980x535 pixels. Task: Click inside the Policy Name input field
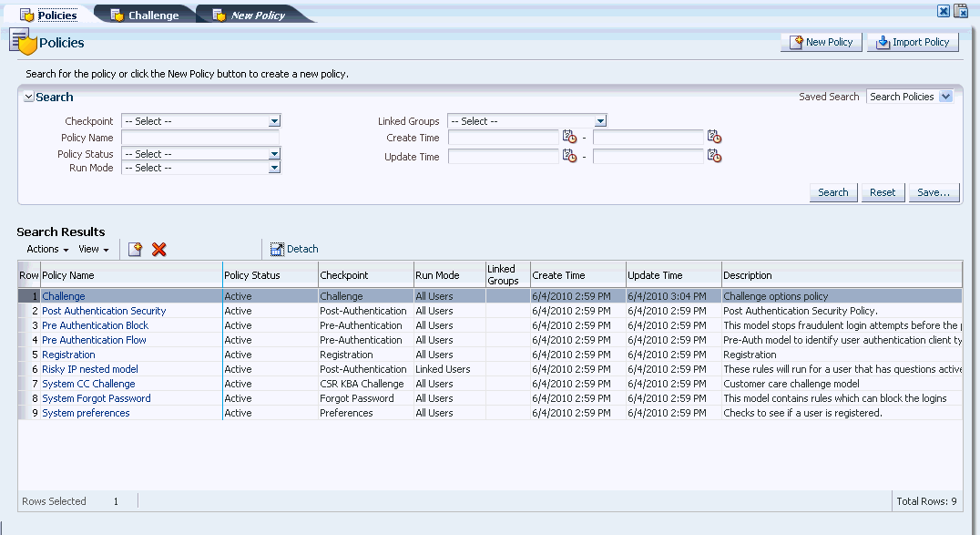200,137
